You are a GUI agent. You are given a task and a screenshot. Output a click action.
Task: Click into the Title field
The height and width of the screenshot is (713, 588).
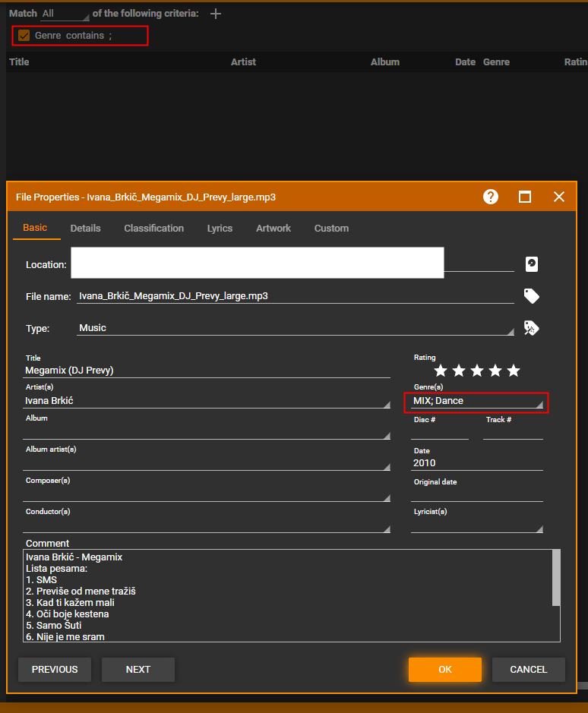point(207,371)
